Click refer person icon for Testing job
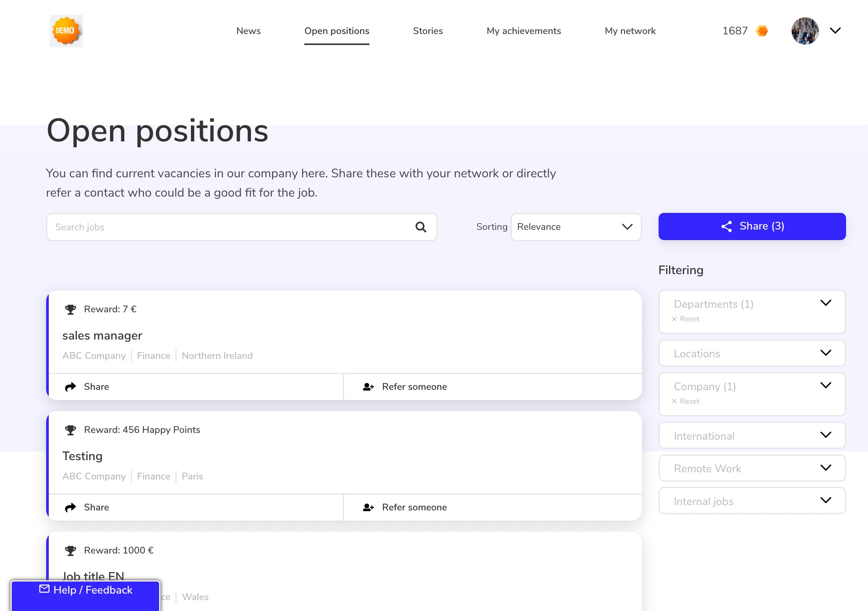Screen dimensions: 868x611 point(368,507)
